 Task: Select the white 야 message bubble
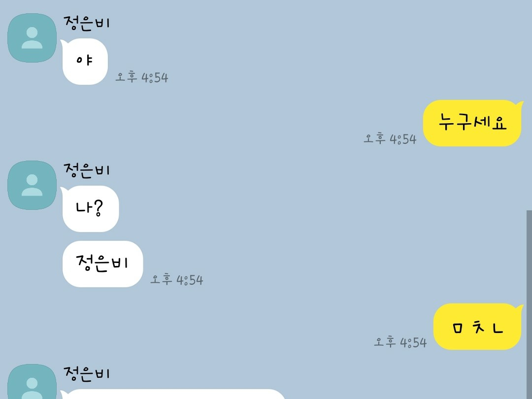[85, 62]
